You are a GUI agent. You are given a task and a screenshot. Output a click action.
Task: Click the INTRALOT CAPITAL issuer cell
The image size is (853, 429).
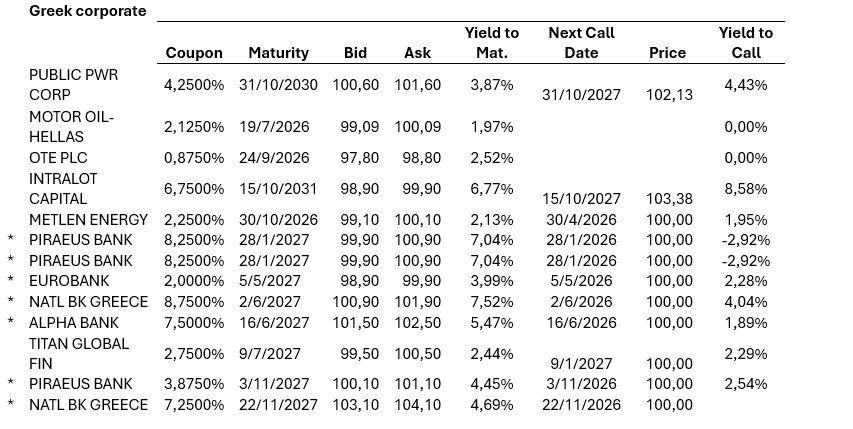click(x=65, y=189)
